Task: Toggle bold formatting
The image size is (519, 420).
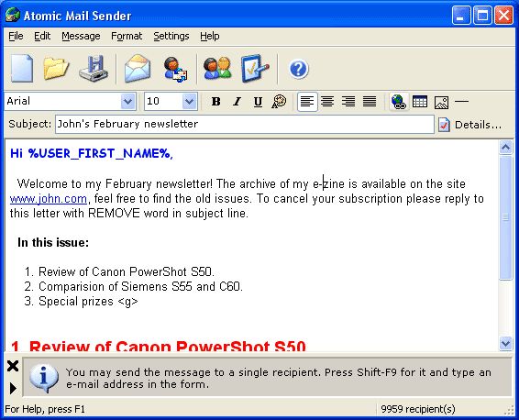Action: coord(215,102)
